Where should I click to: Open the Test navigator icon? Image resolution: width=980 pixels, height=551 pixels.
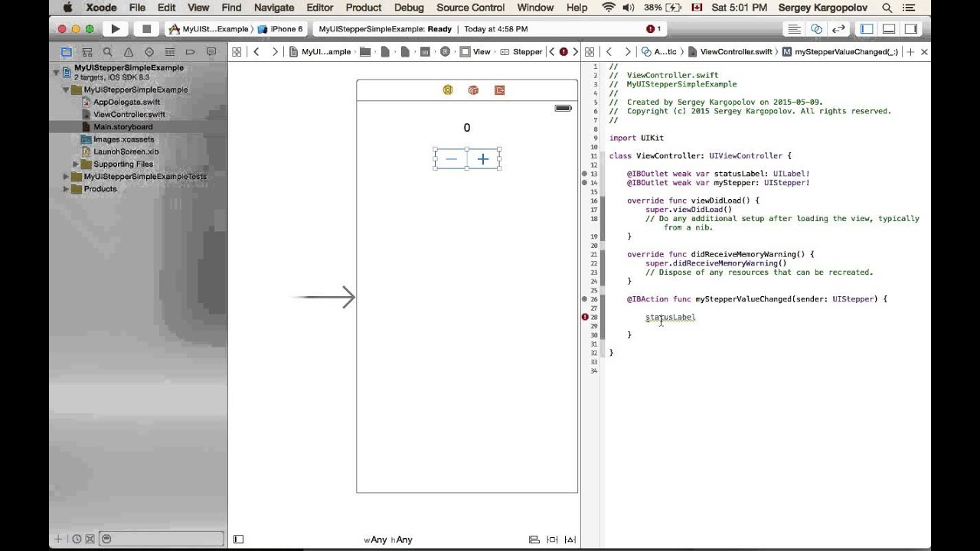pyautogui.click(x=149, y=52)
